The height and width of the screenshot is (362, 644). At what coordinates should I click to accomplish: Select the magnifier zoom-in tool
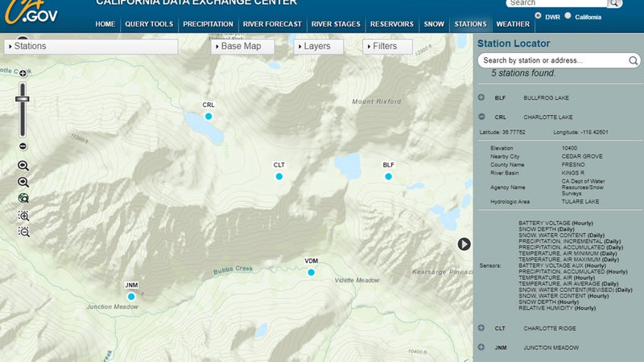point(23,166)
